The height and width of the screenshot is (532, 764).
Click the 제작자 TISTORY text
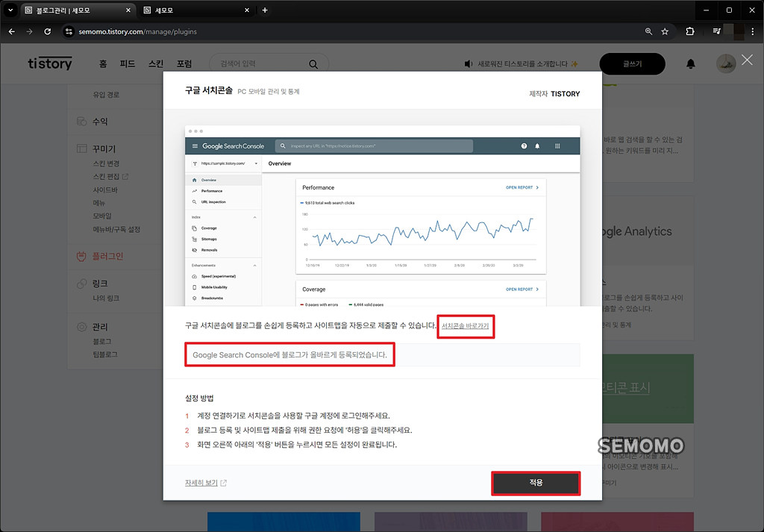click(x=554, y=94)
